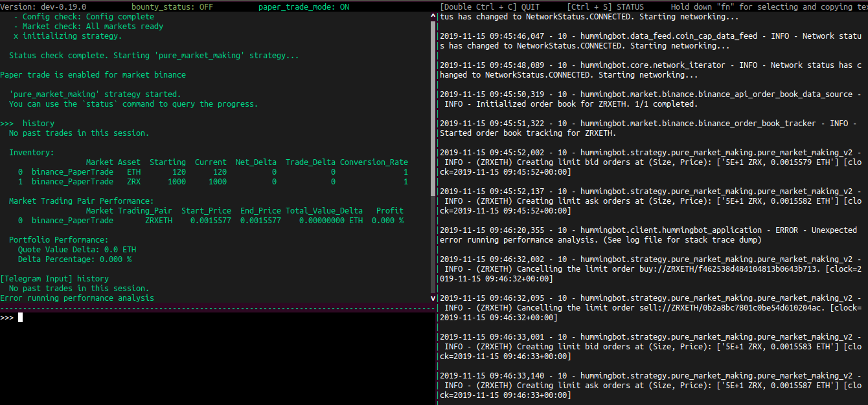The image size is (868, 405).
Task: Click the '[Telegram Input] history' line
Action: tap(54, 279)
